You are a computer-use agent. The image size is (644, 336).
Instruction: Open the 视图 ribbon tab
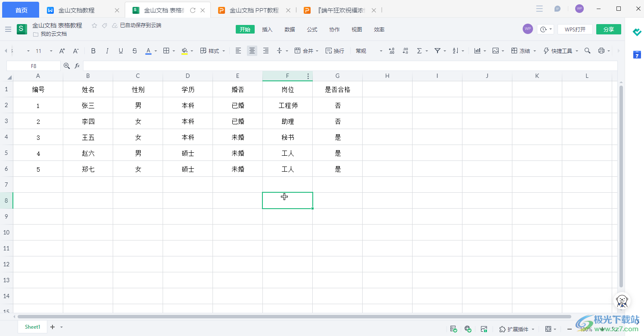point(357,29)
